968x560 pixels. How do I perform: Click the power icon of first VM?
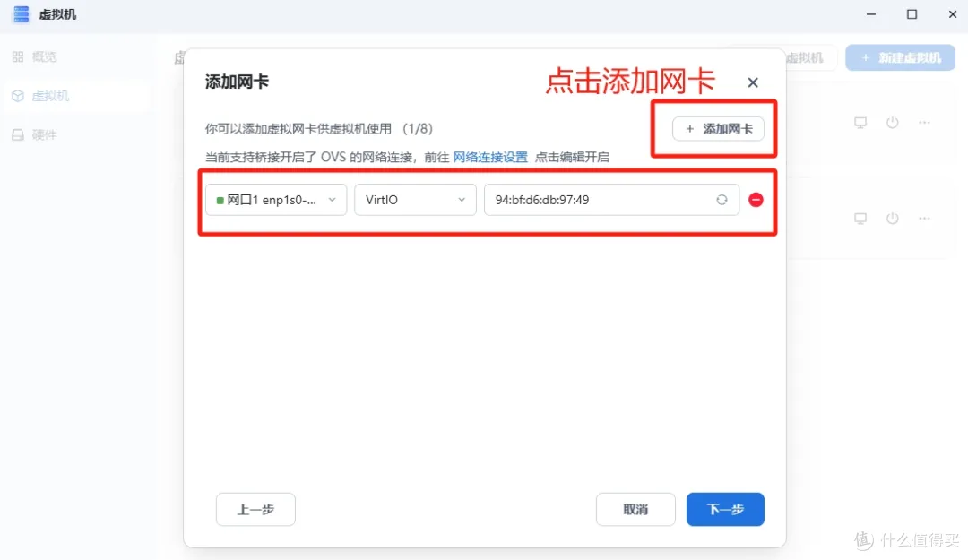(x=892, y=123)
